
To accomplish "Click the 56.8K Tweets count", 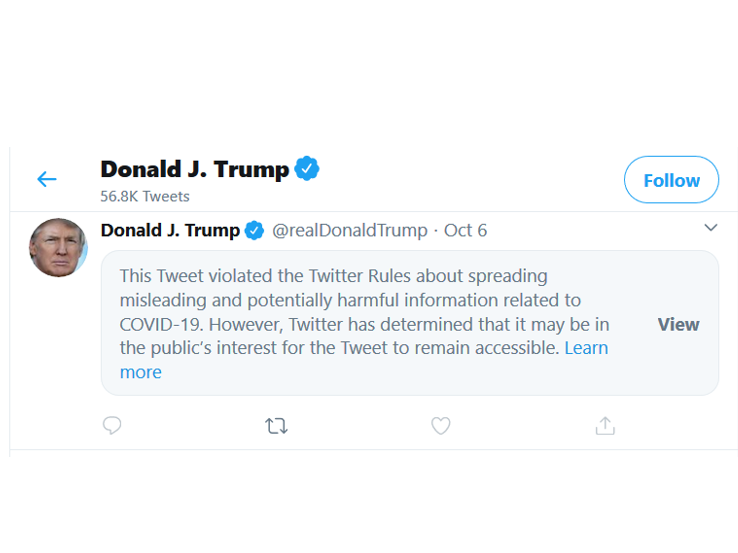I will tap(144, 196).
